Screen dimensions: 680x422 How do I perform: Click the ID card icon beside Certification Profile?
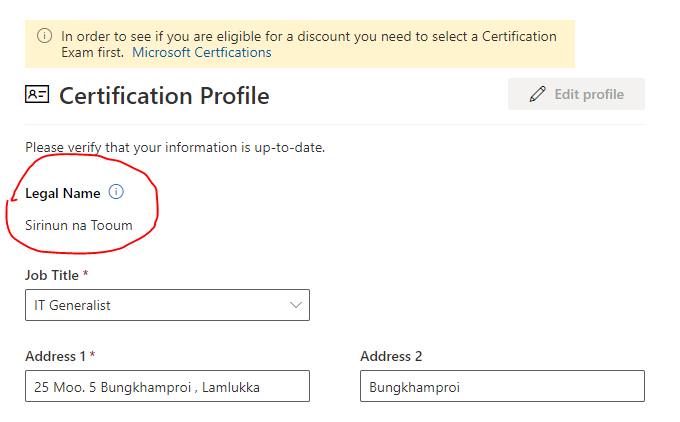(37, 95)
